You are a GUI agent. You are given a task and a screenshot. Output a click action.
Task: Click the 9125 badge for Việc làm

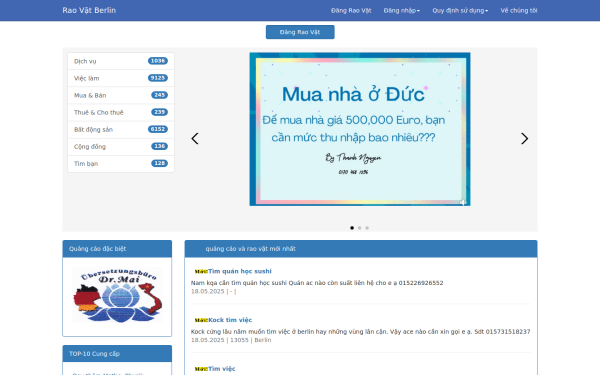(158, 78)
